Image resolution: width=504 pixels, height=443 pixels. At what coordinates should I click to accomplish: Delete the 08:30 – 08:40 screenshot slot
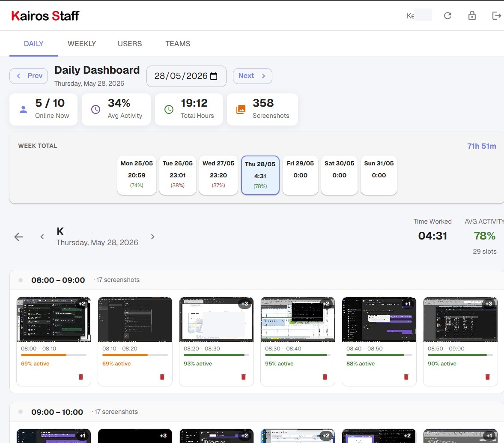[x=325, y=377]
